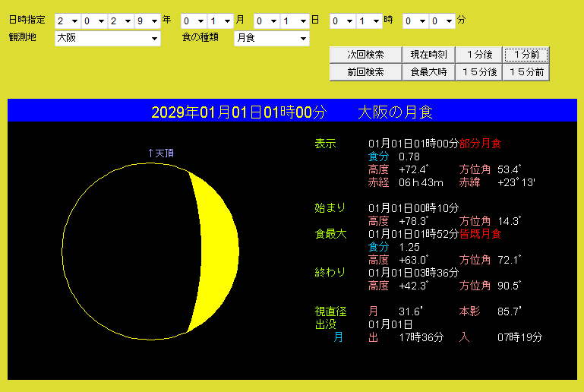Expand the 食の種類 dropdown showing 月食

271,38
